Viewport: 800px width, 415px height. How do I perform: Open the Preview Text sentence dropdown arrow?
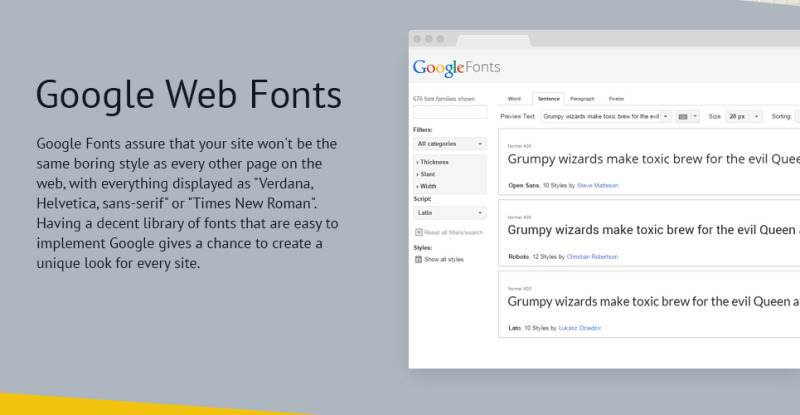coord(665,116)
